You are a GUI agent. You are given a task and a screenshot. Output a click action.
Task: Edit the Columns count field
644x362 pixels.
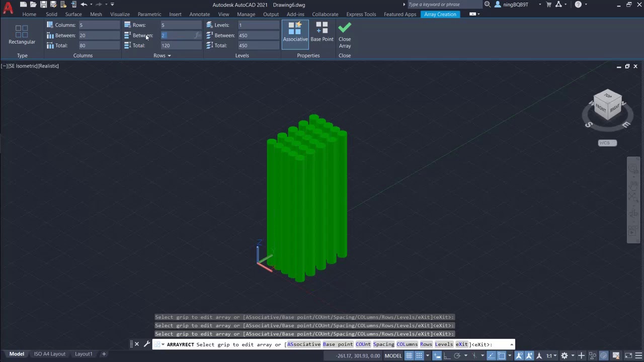98,25
